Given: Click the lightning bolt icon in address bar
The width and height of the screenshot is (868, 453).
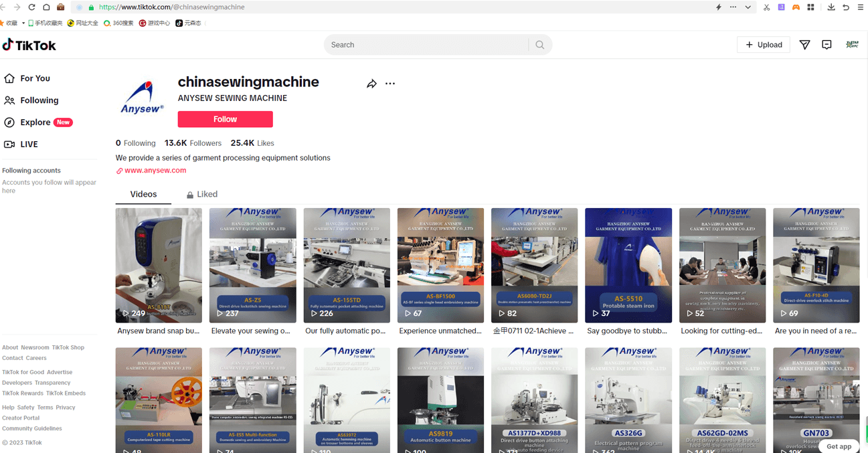Looking at the screenshot, I should [718, 7].
